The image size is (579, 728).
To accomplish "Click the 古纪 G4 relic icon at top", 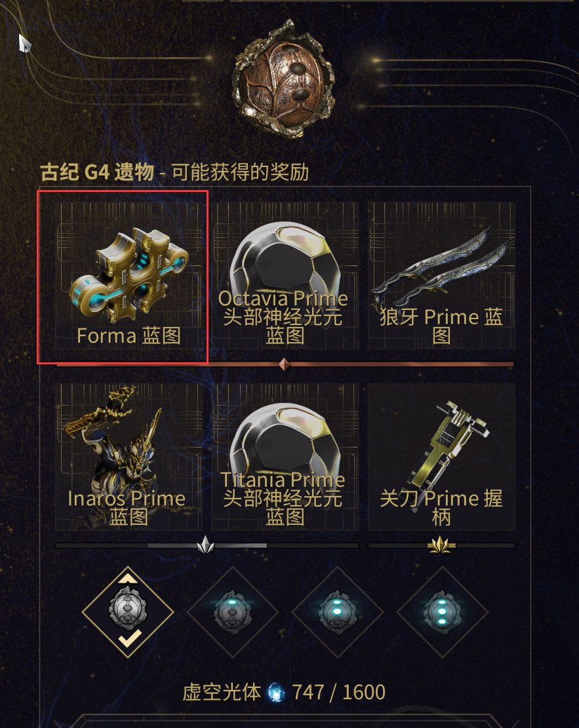I will click(x=284, y=79).
